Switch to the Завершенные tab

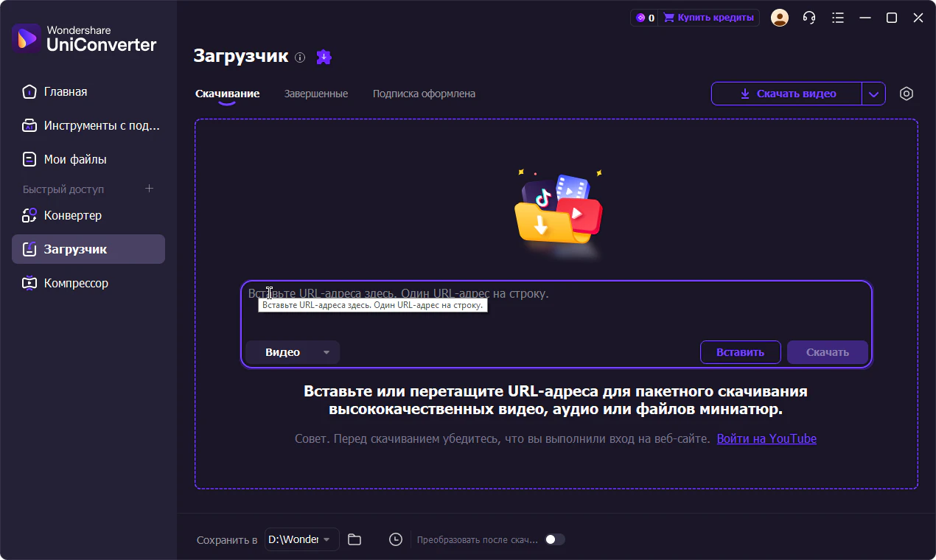[316, 94]
